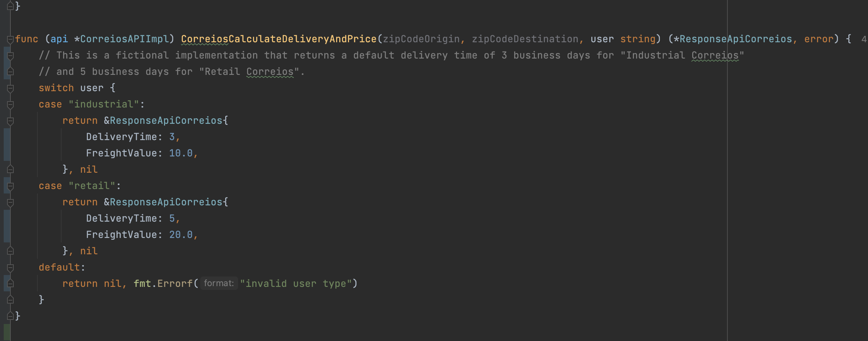
Task: Click the "industrial" string literal
Action: (x=104, y=104)
